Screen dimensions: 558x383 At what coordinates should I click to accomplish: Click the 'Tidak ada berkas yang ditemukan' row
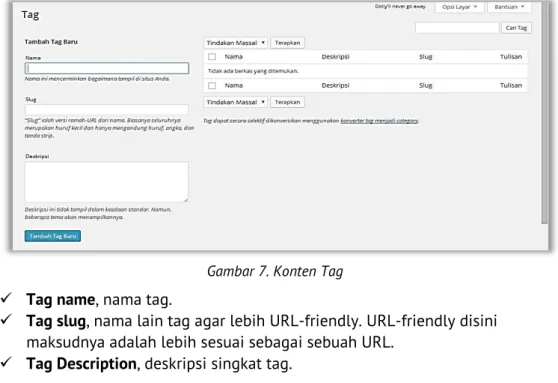coord(365,71)
